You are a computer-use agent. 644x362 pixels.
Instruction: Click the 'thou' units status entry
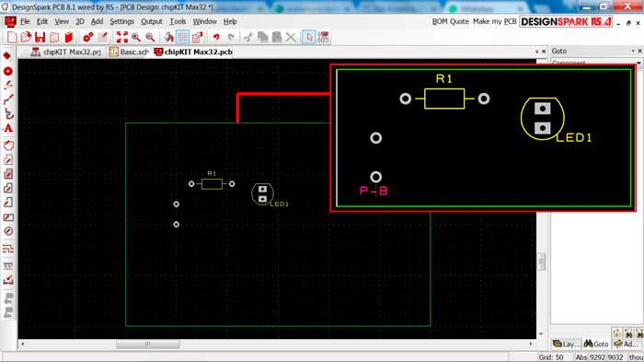[636, 357]
